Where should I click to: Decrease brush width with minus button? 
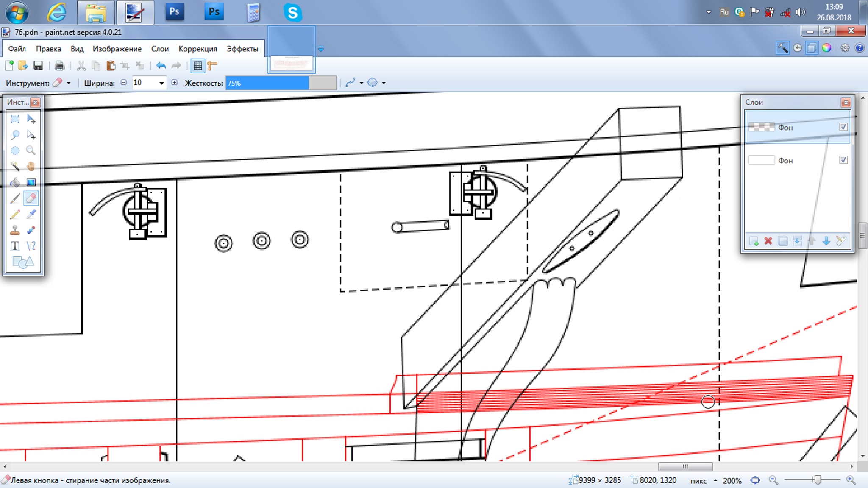point(123,83)
